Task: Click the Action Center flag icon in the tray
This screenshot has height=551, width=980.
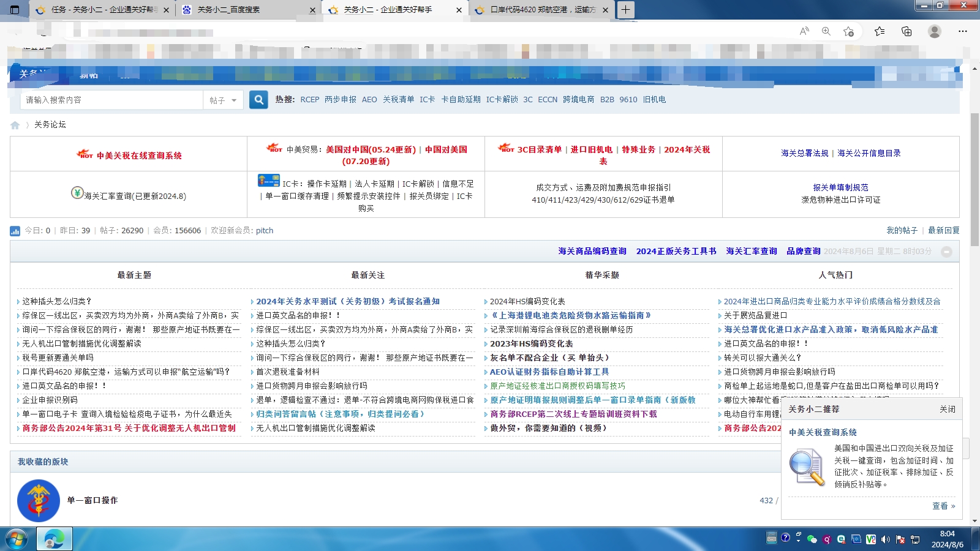Action: (x=900, y=539)
